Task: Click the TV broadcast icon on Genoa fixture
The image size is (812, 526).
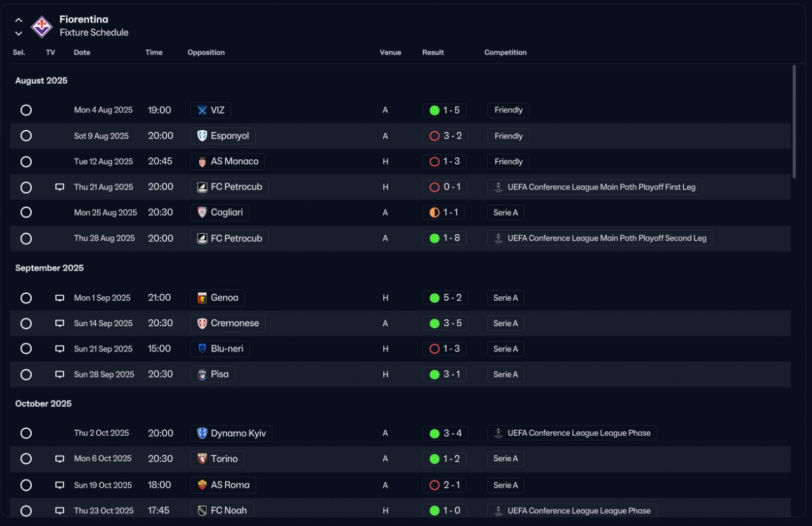Action: tap(60, 298)
